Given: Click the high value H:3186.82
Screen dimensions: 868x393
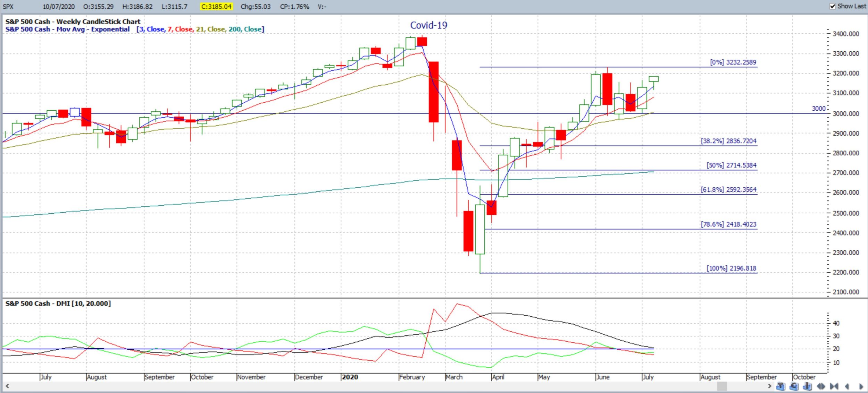Looking at the screenshot, I should click(137, 7).
